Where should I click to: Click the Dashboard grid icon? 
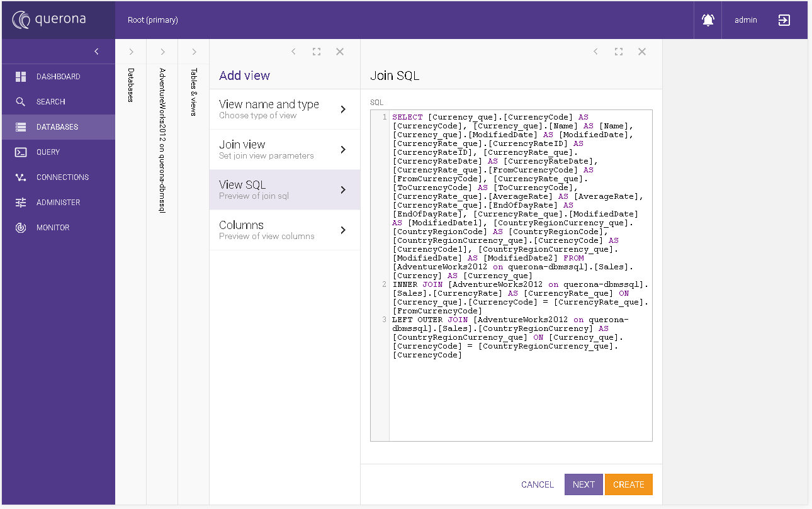(21, 77)
